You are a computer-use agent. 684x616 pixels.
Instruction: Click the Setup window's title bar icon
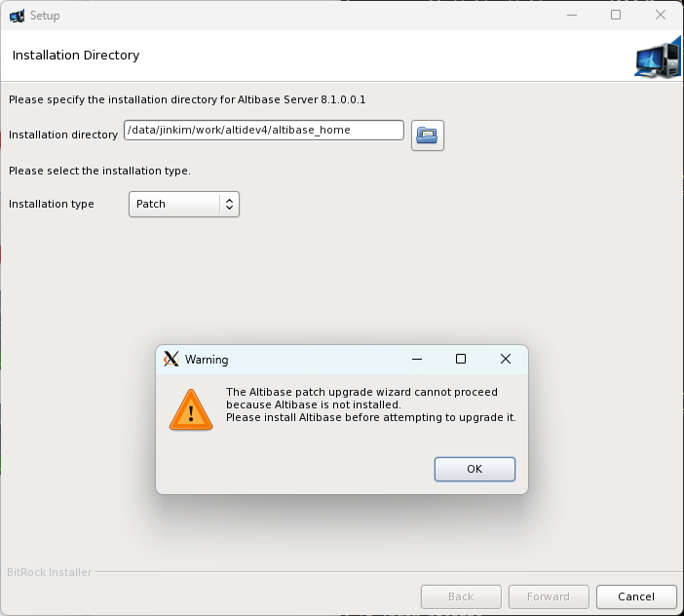coord(17,16)
